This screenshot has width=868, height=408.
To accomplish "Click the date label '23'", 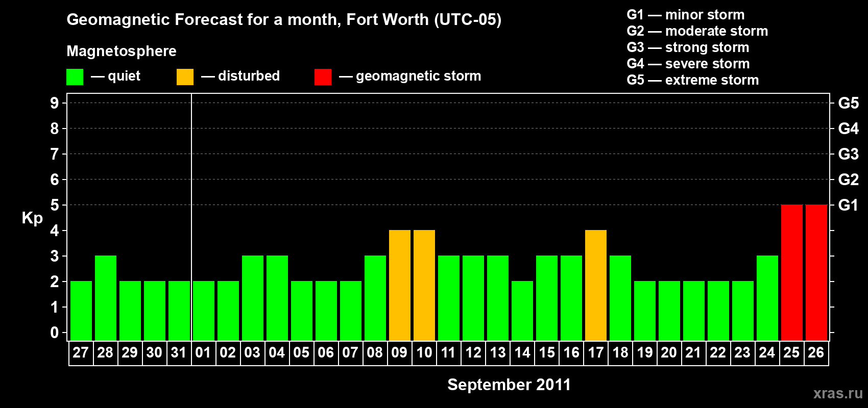I will coord(742,352).
